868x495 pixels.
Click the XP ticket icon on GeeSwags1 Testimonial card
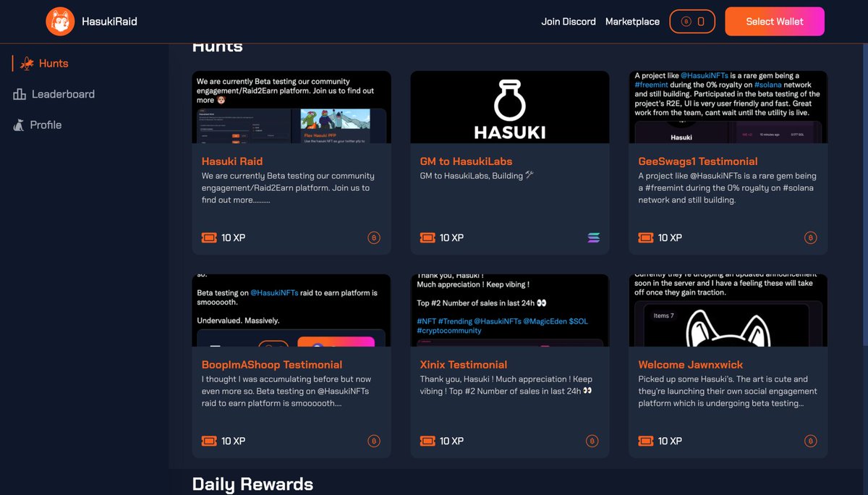coord(646,237)
